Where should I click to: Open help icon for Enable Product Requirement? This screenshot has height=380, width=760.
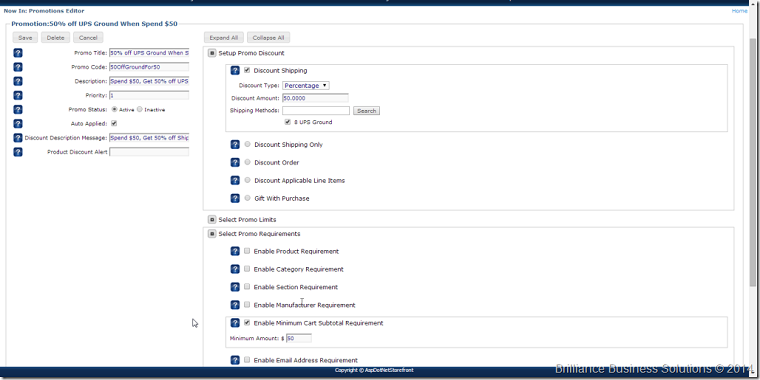click(x=235, y=251)
